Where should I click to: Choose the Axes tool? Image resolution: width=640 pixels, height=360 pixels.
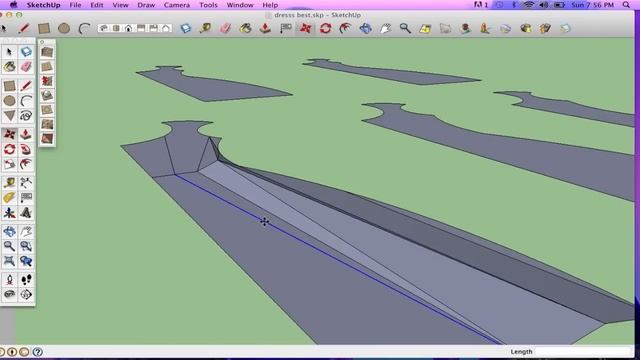click(x=9, y=213)
